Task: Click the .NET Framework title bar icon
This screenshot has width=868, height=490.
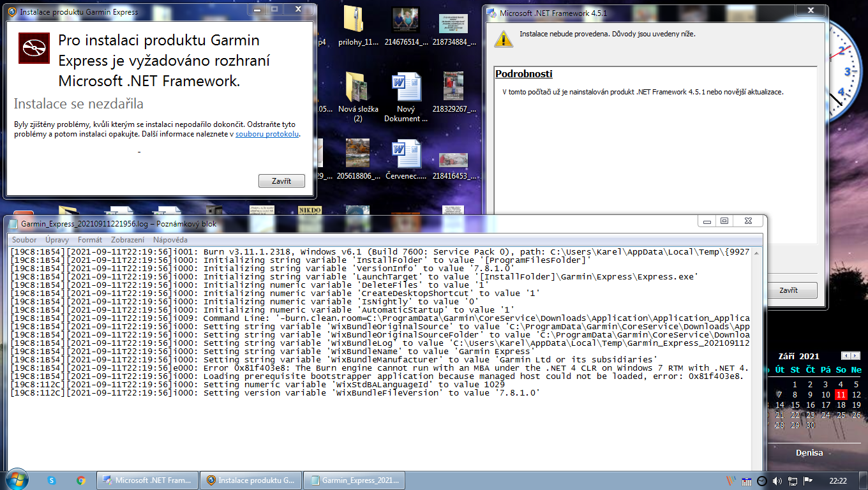Action: pos(491,13)
